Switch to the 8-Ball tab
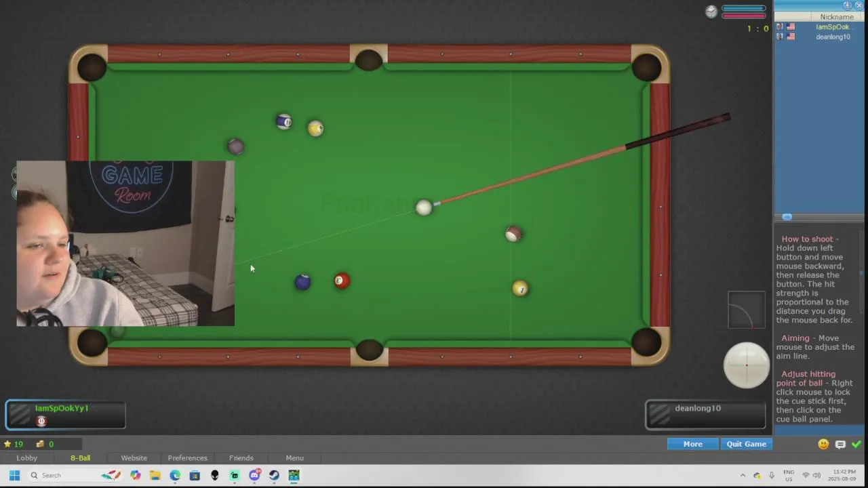This screenshot has width=868, height=488. tap(80, 458)
